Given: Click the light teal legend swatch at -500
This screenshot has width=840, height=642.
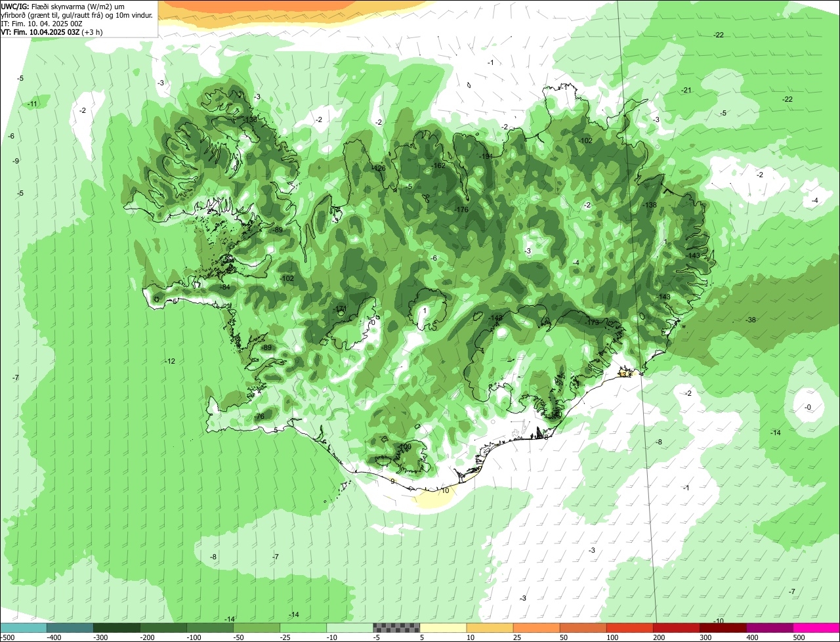Looking at the screenshot, I should pos(23,628).
